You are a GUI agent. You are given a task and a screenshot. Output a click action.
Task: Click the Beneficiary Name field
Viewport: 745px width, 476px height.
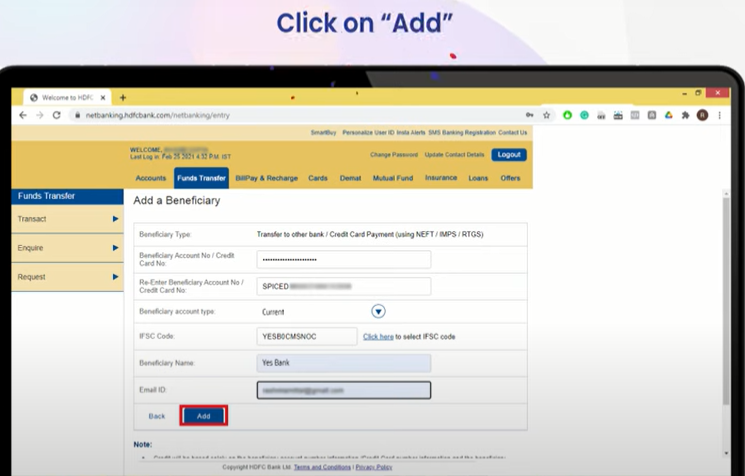[344, 363]
